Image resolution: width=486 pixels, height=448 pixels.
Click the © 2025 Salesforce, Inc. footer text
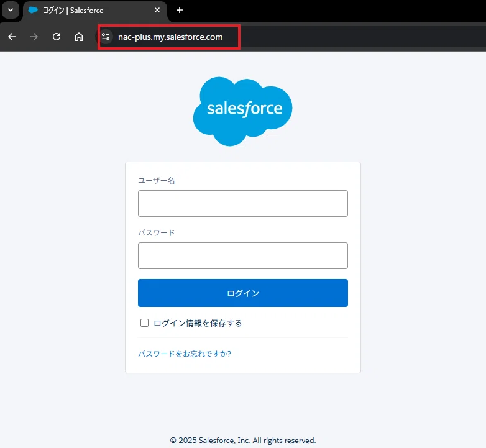tap(243, 441)
